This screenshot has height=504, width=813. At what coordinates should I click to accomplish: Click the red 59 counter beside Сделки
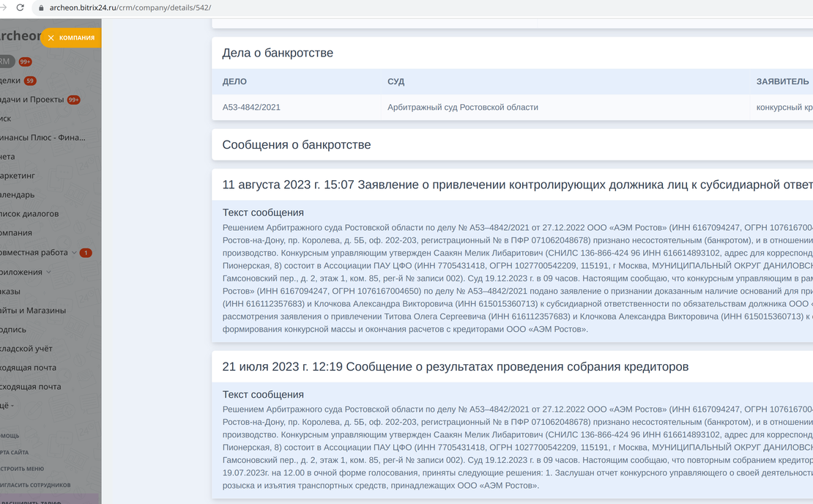tap(29, 81)
